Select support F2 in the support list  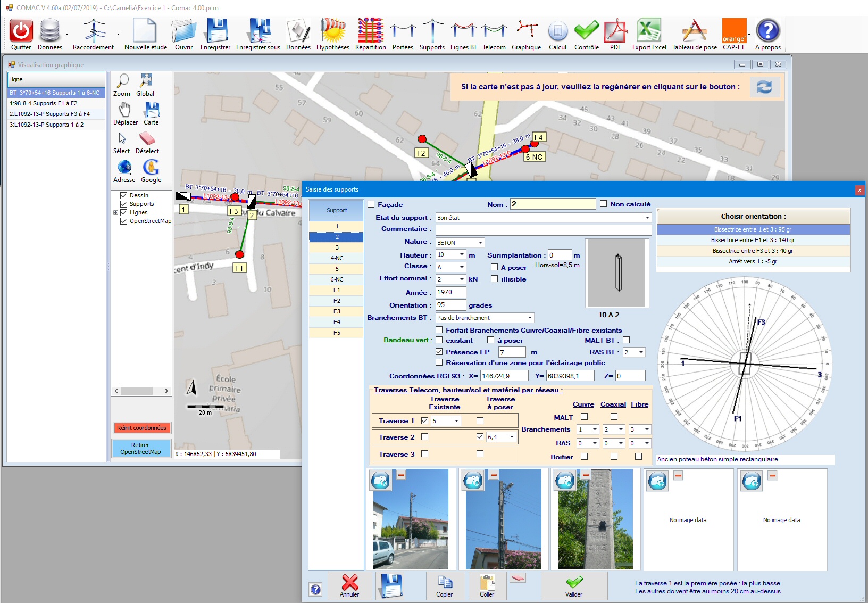point(337,301)
